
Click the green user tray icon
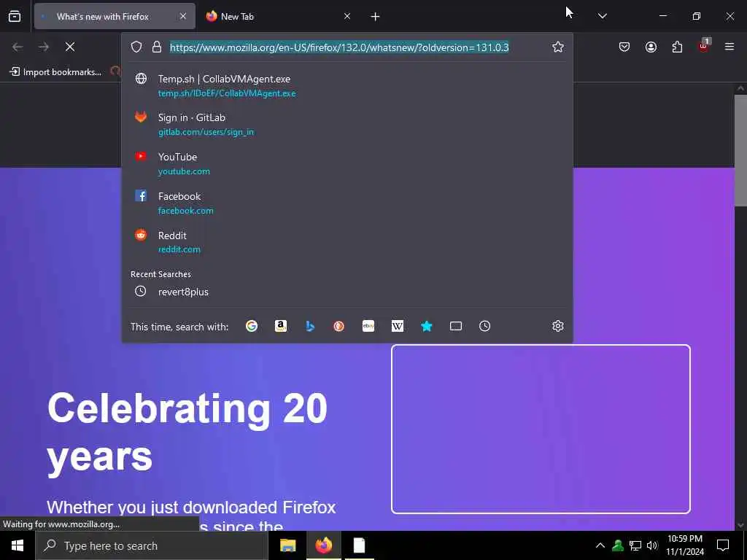pyautogui.click(x=618, y=545)
